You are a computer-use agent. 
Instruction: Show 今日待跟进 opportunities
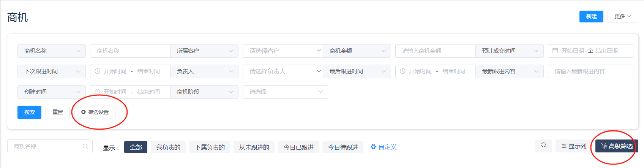coord(343,147)
